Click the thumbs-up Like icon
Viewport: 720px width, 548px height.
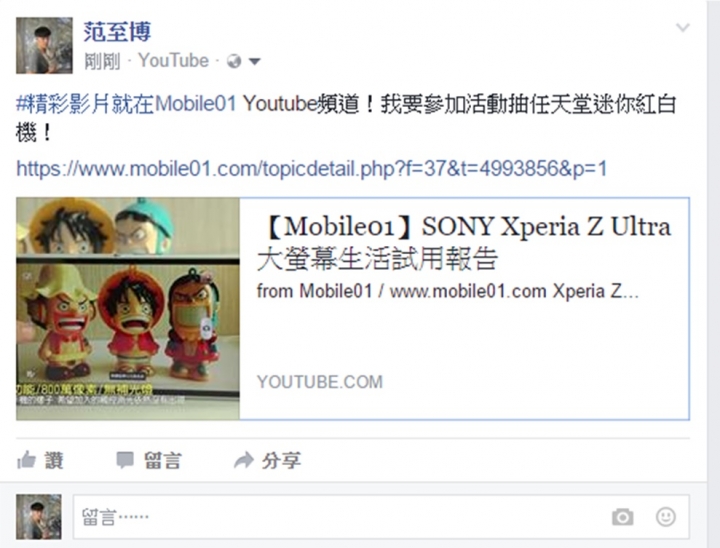(x=26, y=460)
